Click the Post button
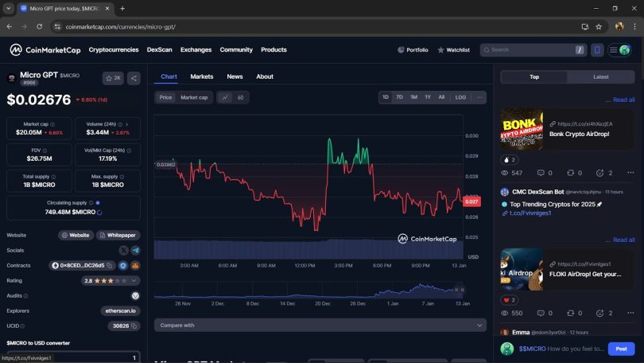The width and height of the screenshot is (644, 363). [621, 349]
